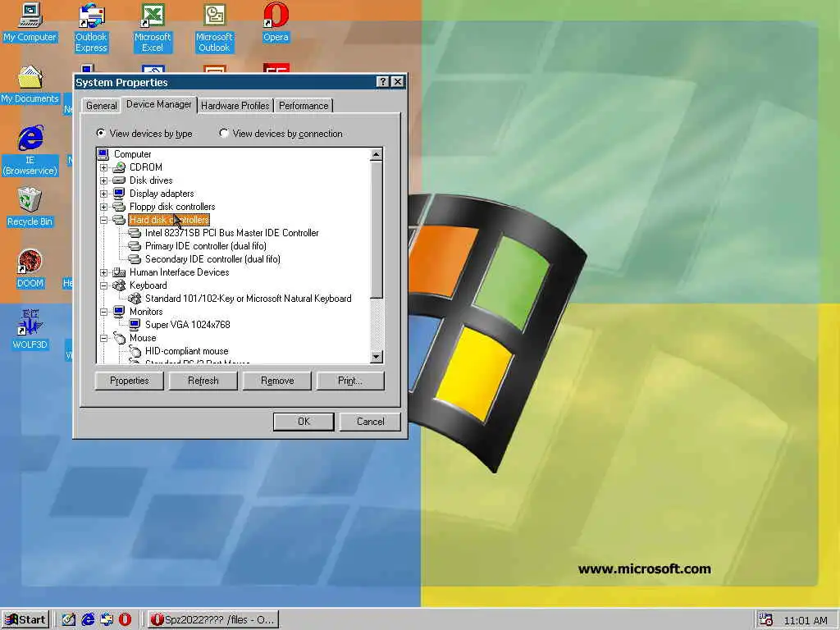The width and height of the screenshot is (840, 630).
Task: Open the Start menu
Action: pyautogui.click(x=25, y=620)
